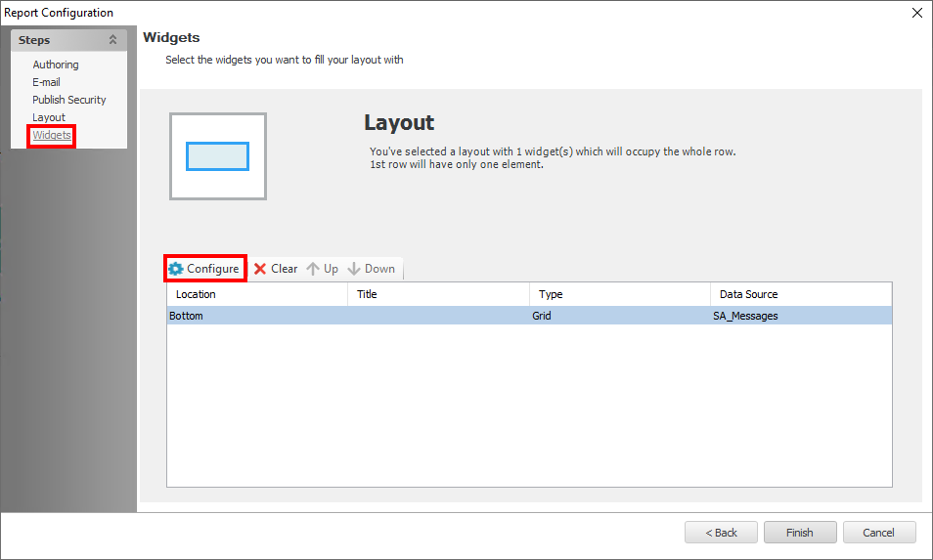The width and height of the screenshot is (933, 560).
Task: Click the Back button
Action: pos(721,533)
